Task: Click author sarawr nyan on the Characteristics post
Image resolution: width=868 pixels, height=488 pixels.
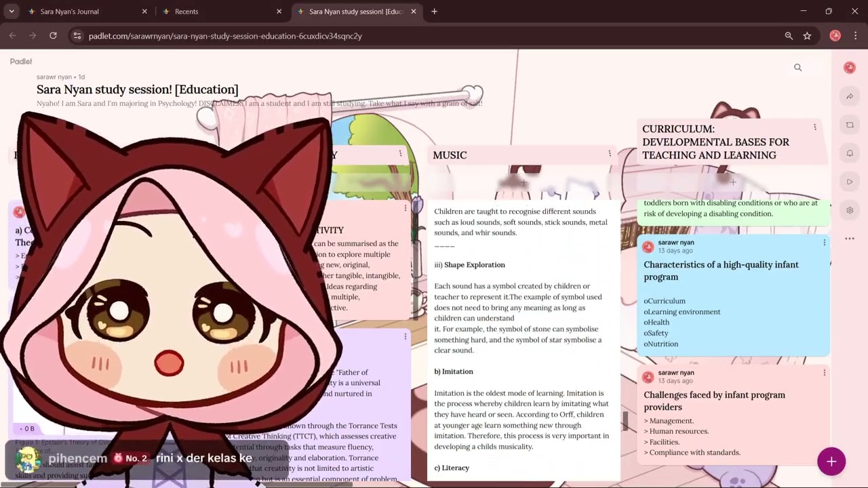Action: click(675, 242)
